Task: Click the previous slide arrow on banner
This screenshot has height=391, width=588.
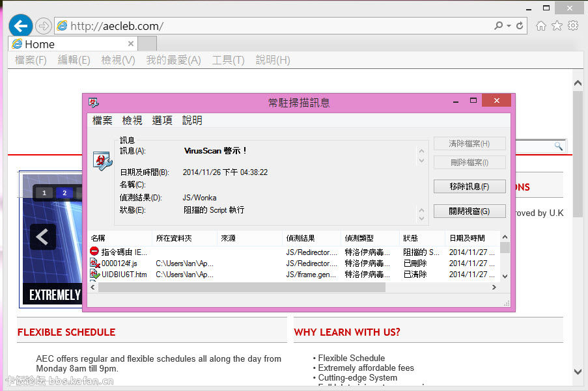Action: [43, 237]
